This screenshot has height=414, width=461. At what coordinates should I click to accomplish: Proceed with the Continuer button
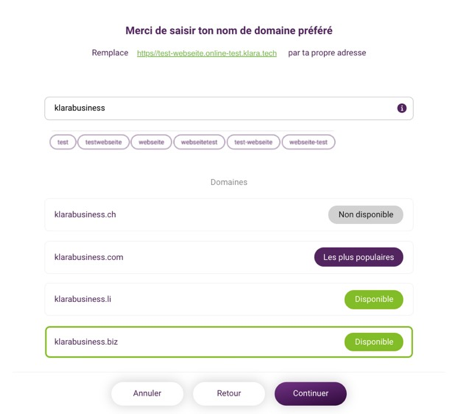pos(310,393)
